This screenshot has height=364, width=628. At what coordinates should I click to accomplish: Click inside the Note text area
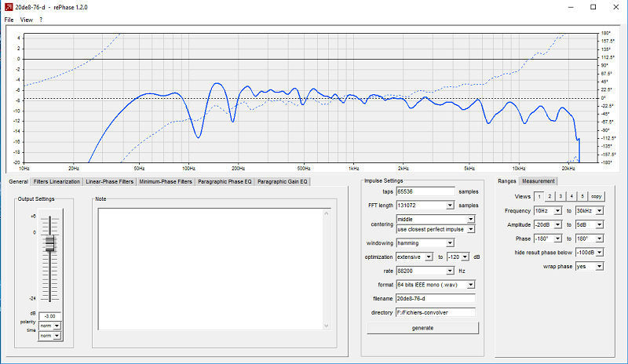tap(210, 269)
